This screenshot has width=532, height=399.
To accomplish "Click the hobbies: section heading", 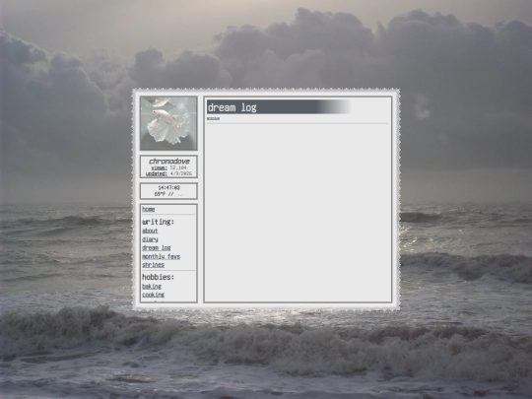I will [x=158, y=277].
